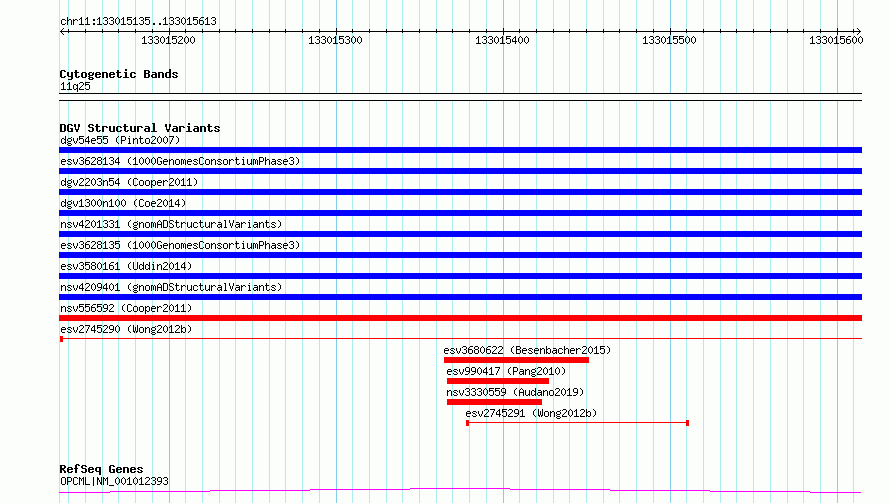890x503 pixels.
Task: Click ruler position 133015400
Action: click(502, 40)
